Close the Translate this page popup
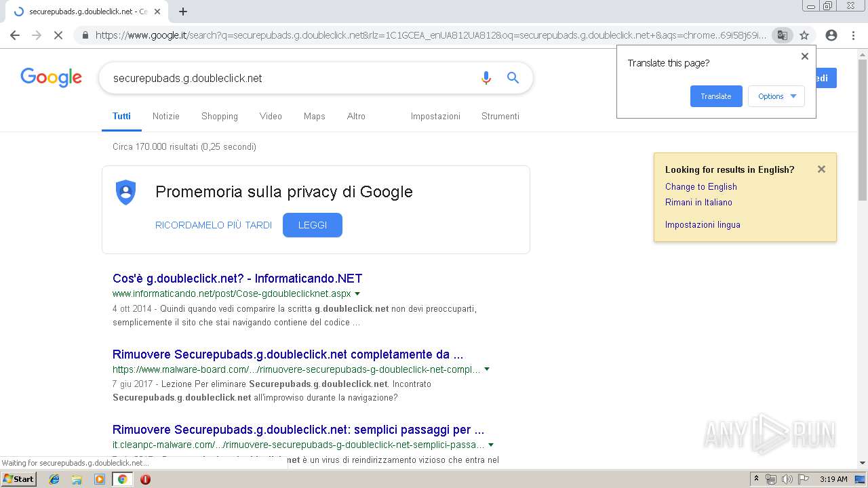The height and width of the screenshot is (488, 868). (805, 56)
